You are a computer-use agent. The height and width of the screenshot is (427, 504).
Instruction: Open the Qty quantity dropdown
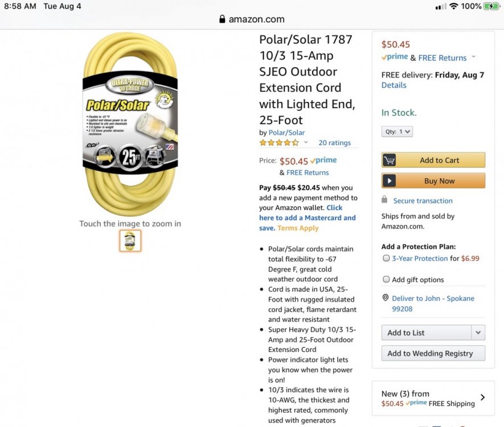(x=397, y=132)
